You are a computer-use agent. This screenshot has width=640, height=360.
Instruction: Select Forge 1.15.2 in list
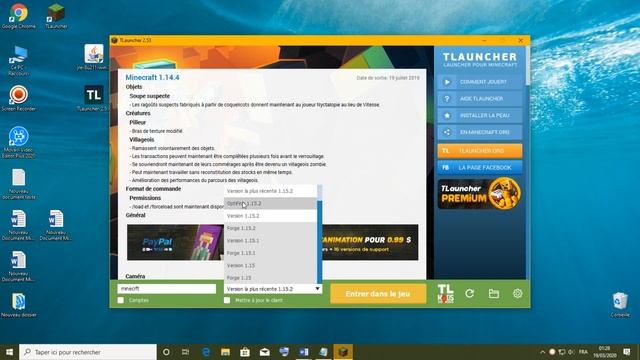pos(270,228)
